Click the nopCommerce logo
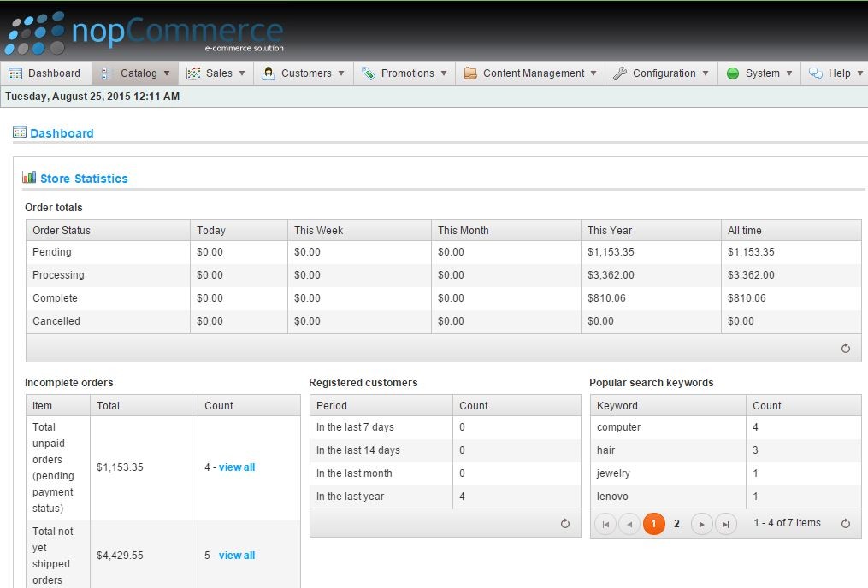Screen dimensions: 868x588 click(144, 32)
